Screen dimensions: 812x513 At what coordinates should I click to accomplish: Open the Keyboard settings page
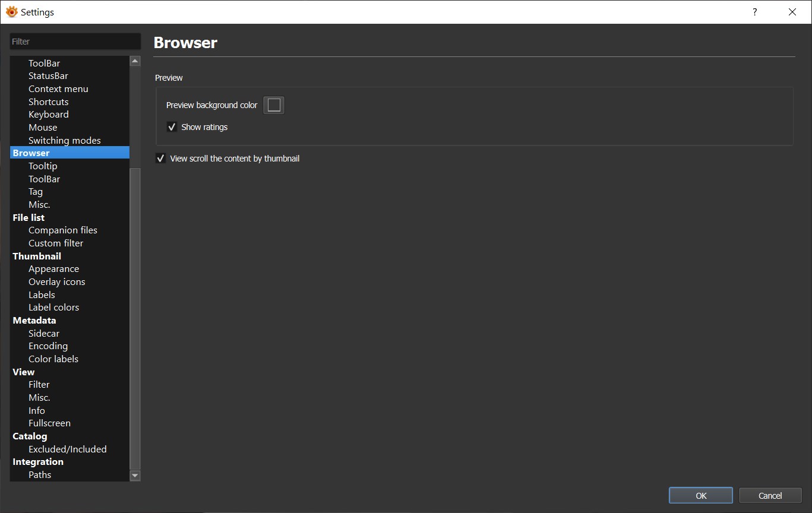[48, 115]
